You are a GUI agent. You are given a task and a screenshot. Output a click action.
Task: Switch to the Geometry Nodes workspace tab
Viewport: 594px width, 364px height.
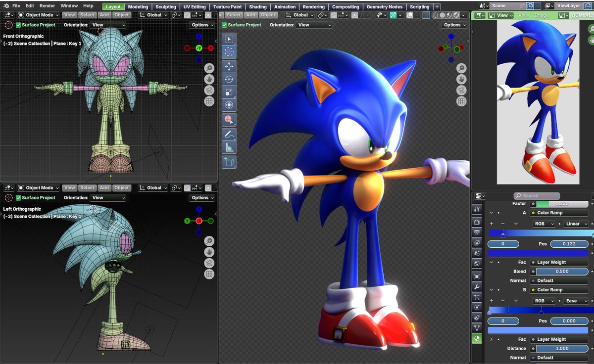[385, 7]
